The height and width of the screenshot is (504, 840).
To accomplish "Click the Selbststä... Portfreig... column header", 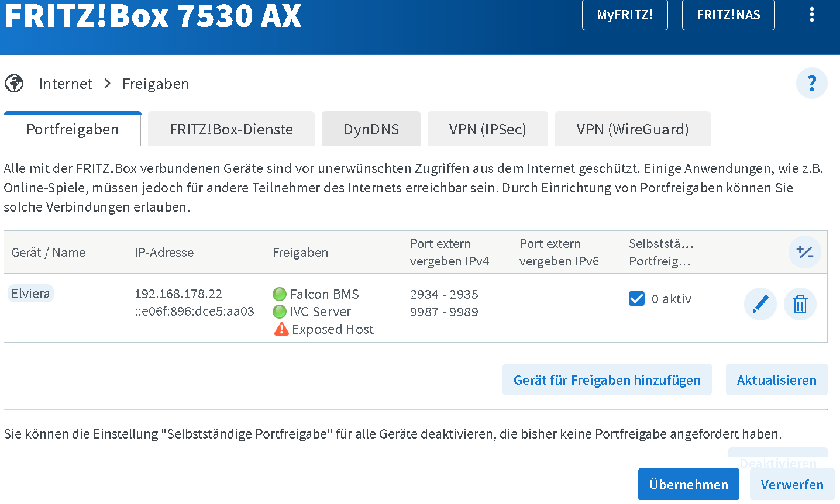I will (x=661, y=253).
